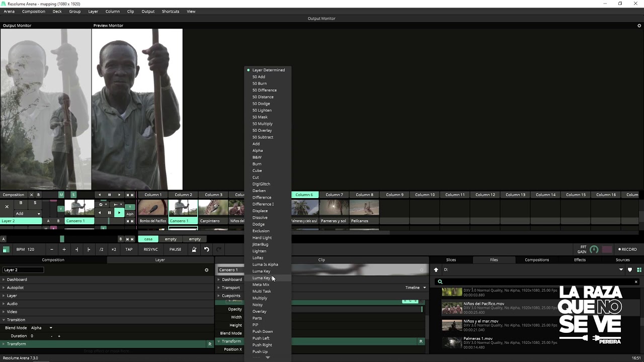Switch to the Effects tab
The image size is (644, 362).
(580, 260)
